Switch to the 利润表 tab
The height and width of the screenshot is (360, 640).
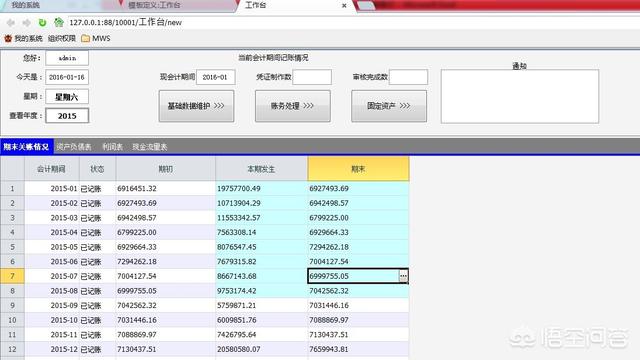tap(113, 147)
